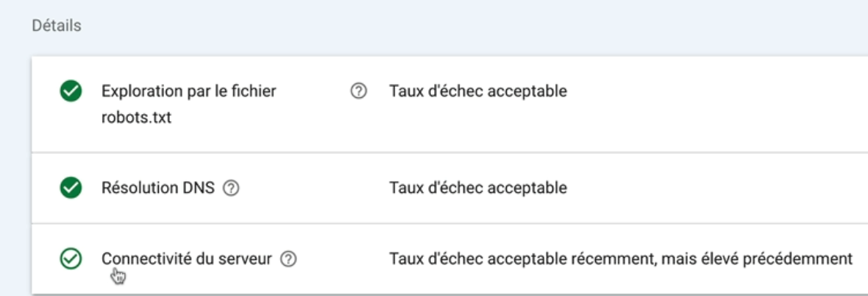Viewport: 868px width, 296px height.
Task: Click the 'Détails' section heading
Action: click(x=57, y=26)
